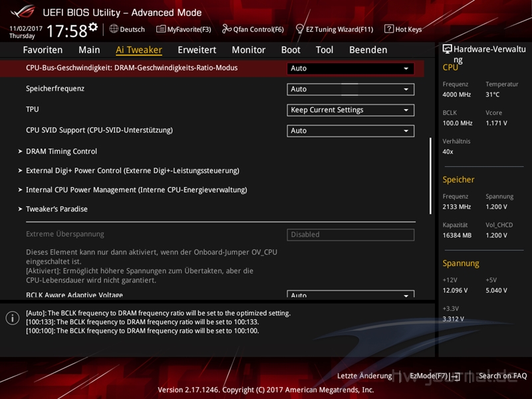Click the MyFavorite list icon

tap(161, 29)
